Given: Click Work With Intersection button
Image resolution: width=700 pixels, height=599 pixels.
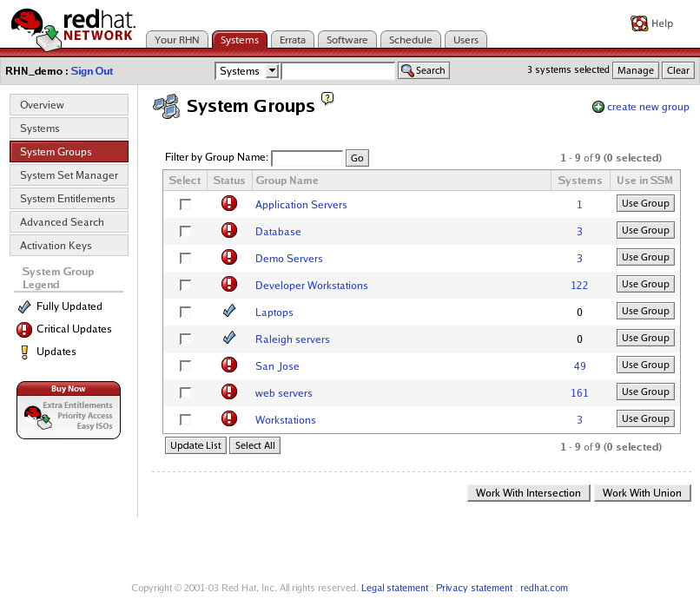Looking at the screenshot, I should point(528,493).
